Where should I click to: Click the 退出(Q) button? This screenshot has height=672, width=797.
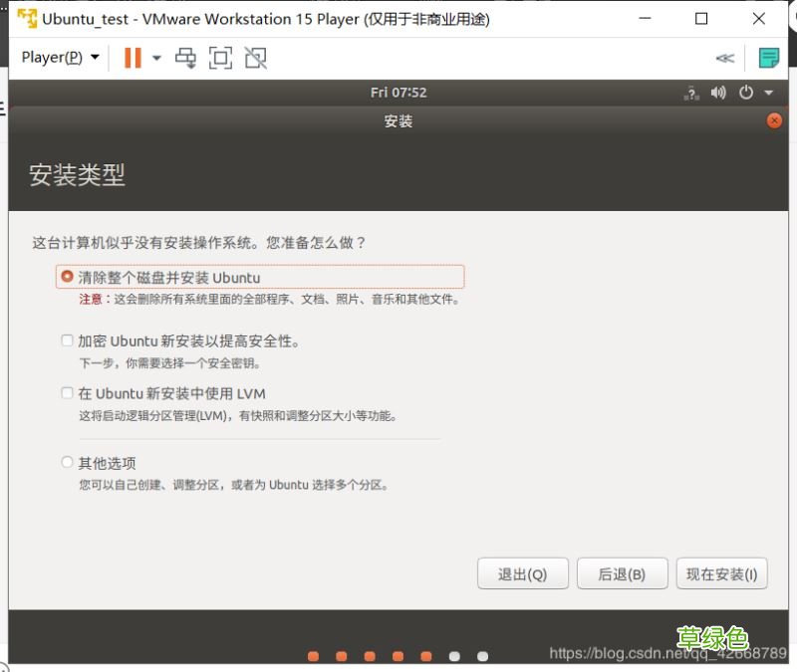pyautogui.click(x=522, y=573)
